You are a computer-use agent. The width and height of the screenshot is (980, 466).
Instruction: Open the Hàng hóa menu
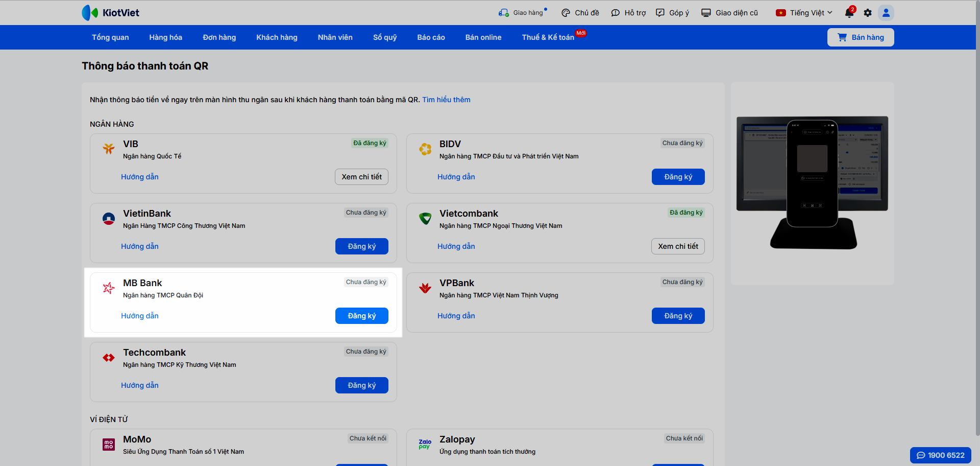pos(166,37)
